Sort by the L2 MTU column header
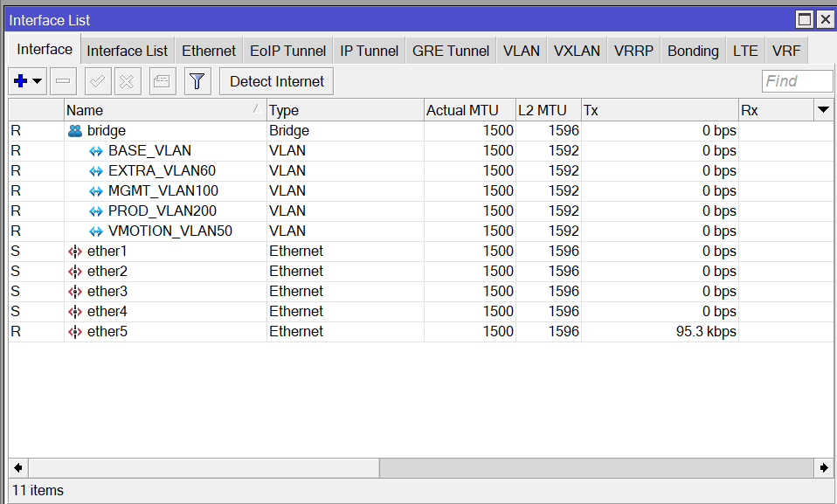The image size is (837, 504). (548, 110)
